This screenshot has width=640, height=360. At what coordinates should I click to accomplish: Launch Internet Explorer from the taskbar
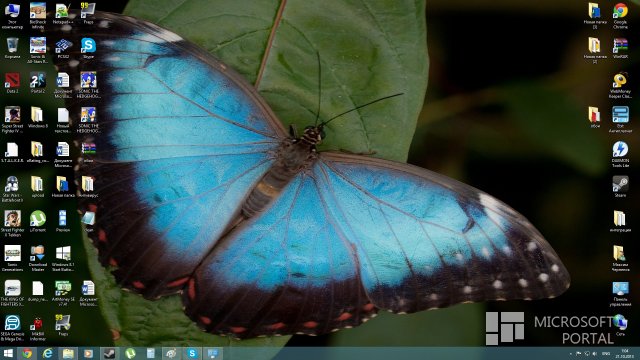(x=47, y=353)
